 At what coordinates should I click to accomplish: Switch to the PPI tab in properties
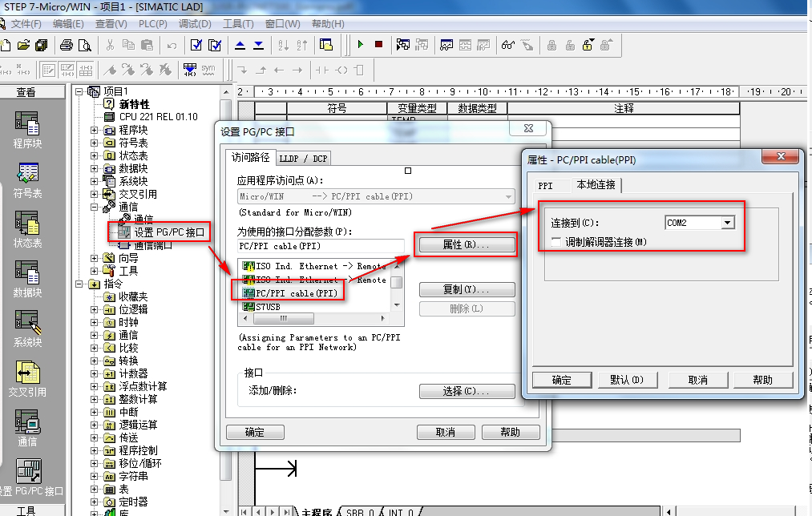tap(545, 185)
